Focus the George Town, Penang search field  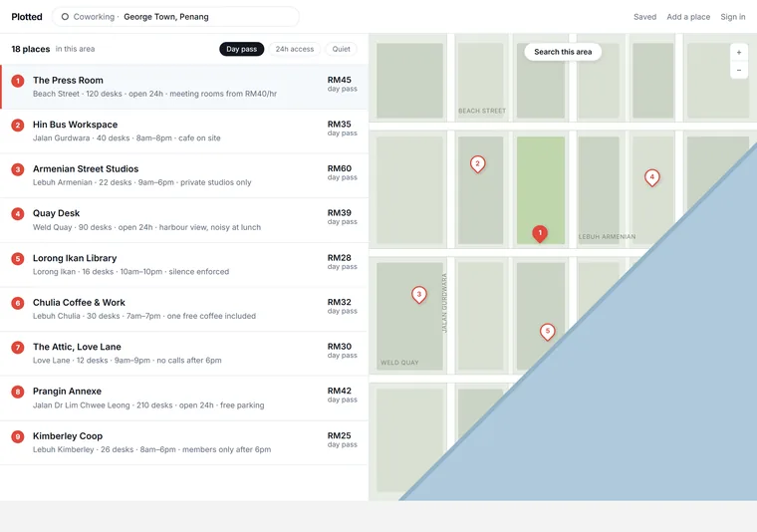coord(175,17)
